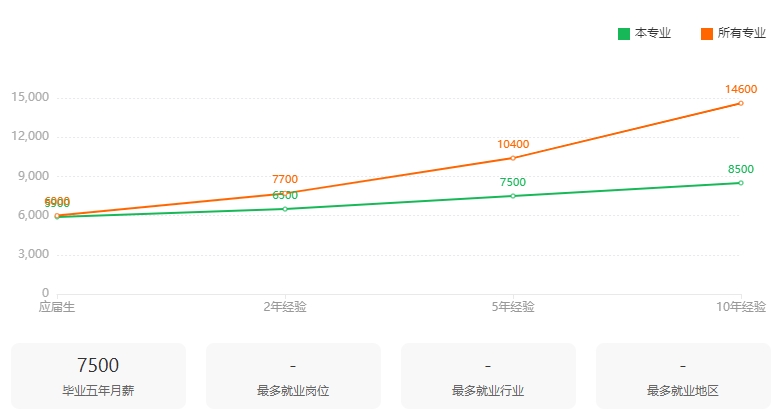Select the 7500 green data point marker
The height and width of the screenshot is (419, 781).
click(513, 196)
